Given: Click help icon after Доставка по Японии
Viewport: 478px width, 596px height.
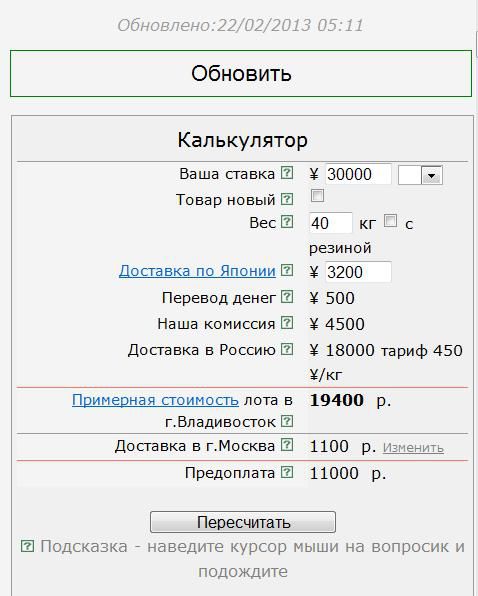Looking at the screenshot, I should point(287,270).
